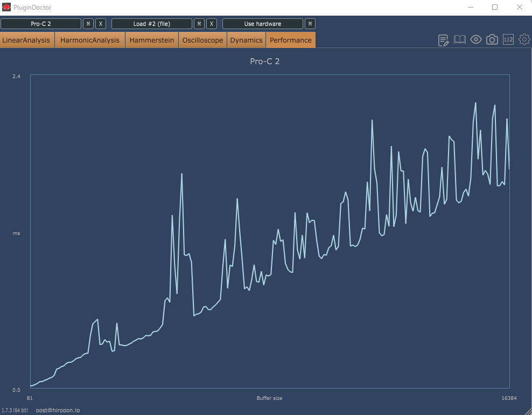Close the PluginDoctor window
532x415 pixels.
tap(520, 7)
